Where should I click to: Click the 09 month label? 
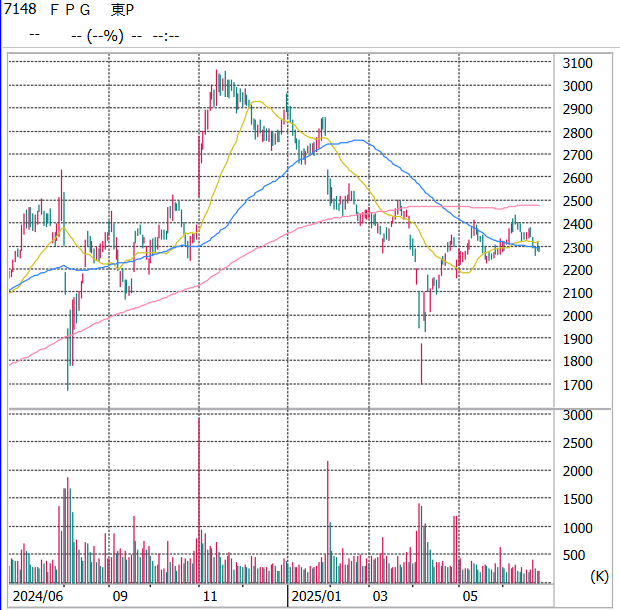pyautogui.click(x=120, y=596)
